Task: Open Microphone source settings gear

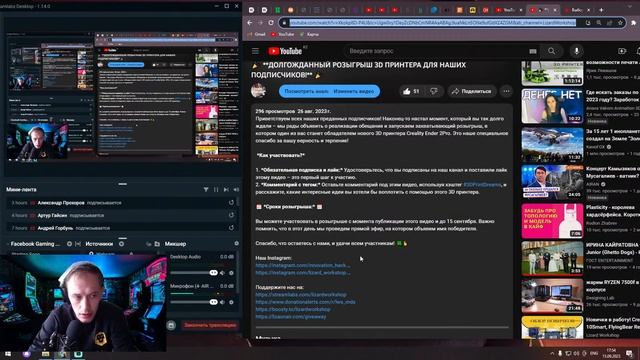Action: 231,302
